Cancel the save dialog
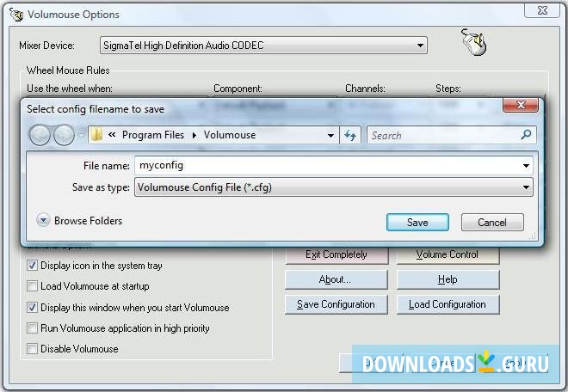The height and width of the screenshot is (392, 568). point(492,223)
